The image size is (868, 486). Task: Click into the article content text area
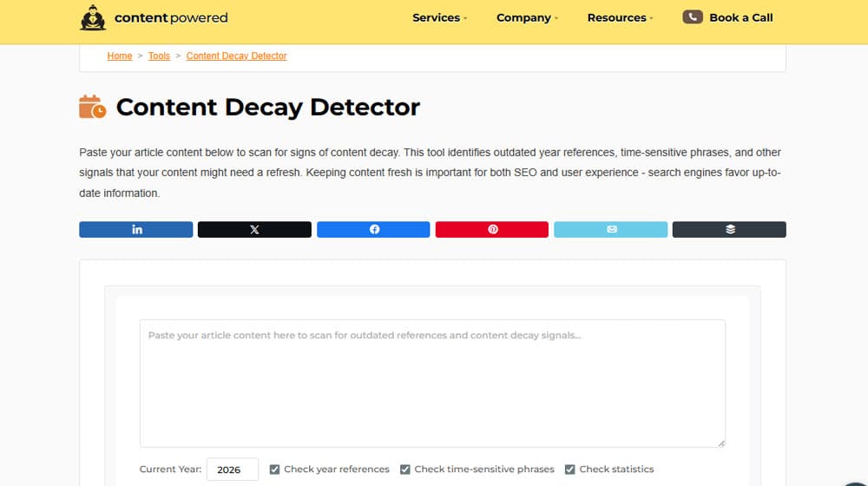[432, 383]
